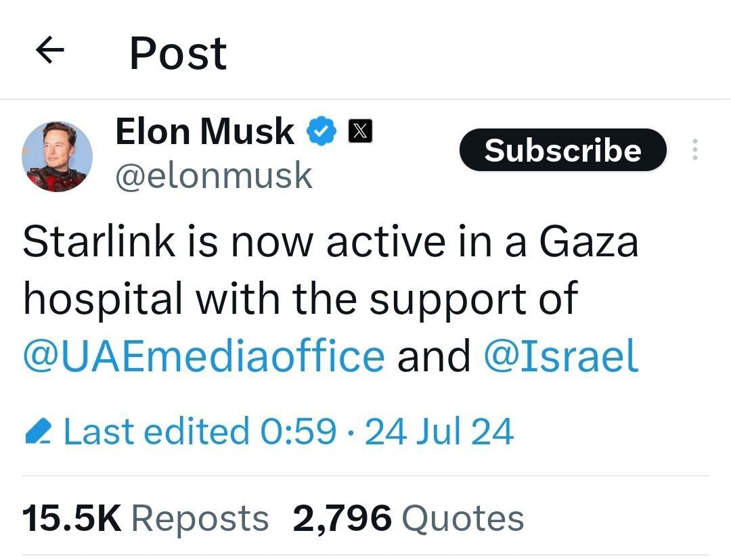The width and height of the screenshot is (731, 560).
Task: Open the @UAEmediaoffice mention link
Action: (x=204, y=356)
